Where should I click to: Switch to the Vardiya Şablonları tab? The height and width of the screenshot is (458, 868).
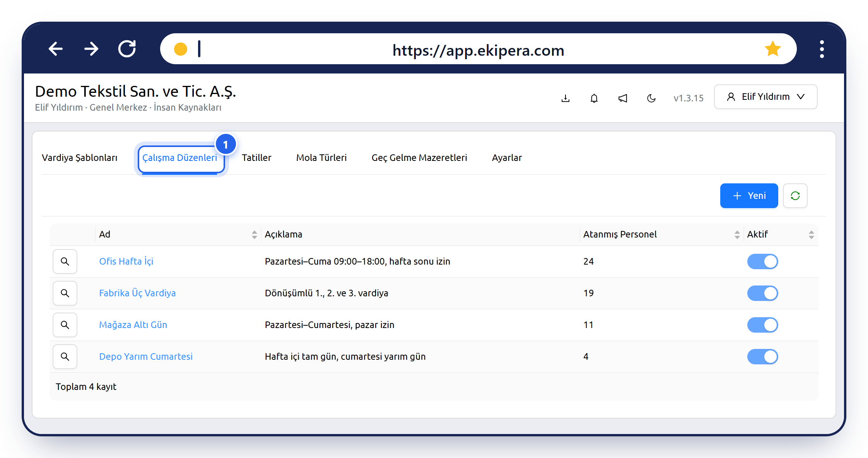coord(80,158)
